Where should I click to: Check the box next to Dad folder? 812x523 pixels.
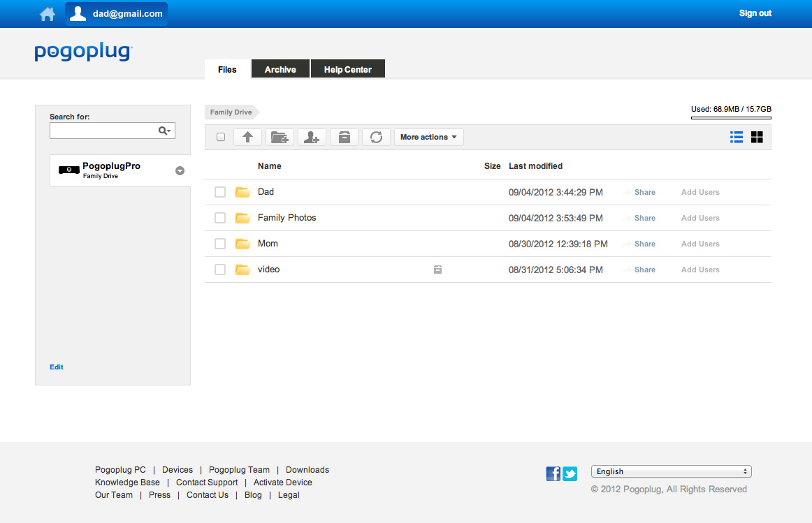pos(220,192)
